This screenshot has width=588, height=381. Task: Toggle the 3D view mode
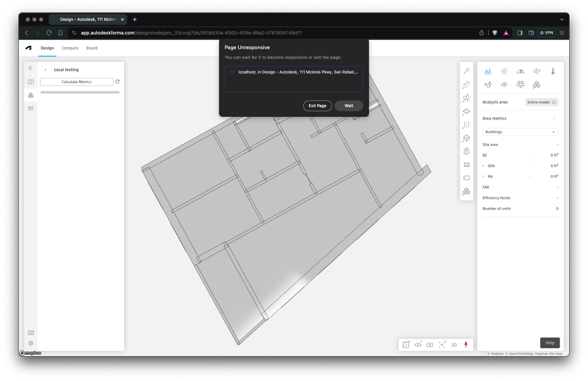pos(454,344)
